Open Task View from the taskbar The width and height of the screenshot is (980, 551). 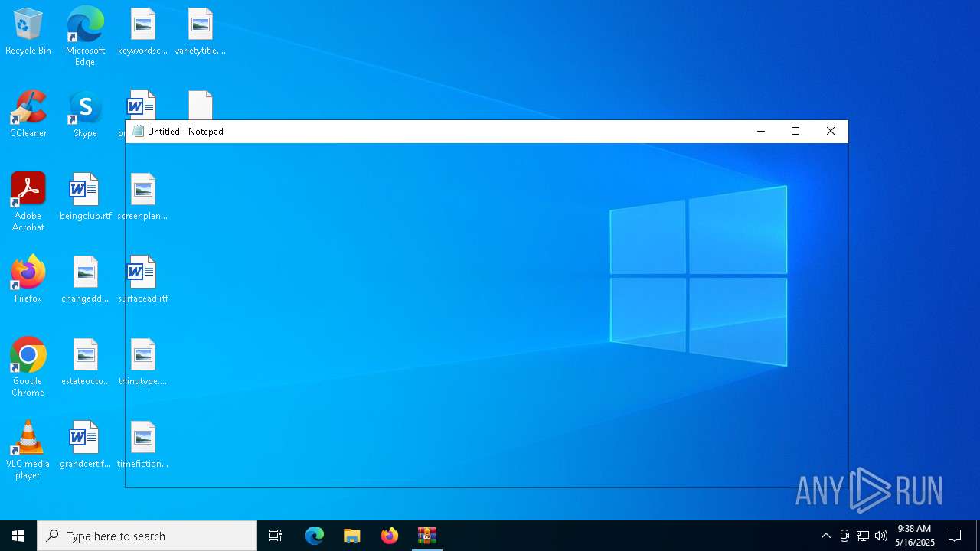click(276, 536)
